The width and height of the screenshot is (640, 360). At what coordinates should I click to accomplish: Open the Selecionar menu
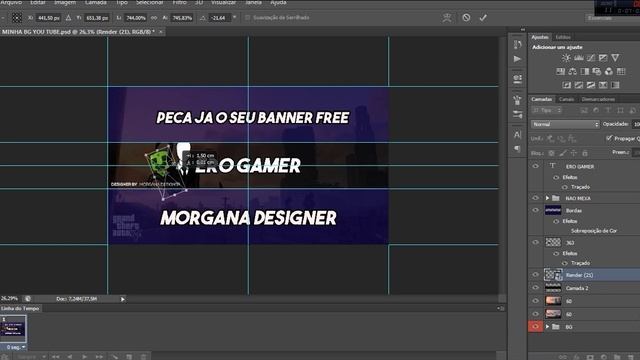150,2
